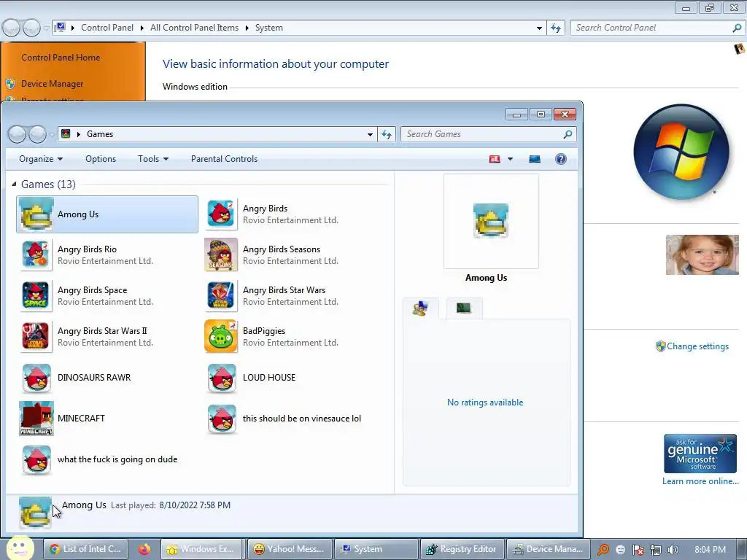Select 'what the fuck is going on dude' icon
747x560 pixels.
click(x=36, y=460)
